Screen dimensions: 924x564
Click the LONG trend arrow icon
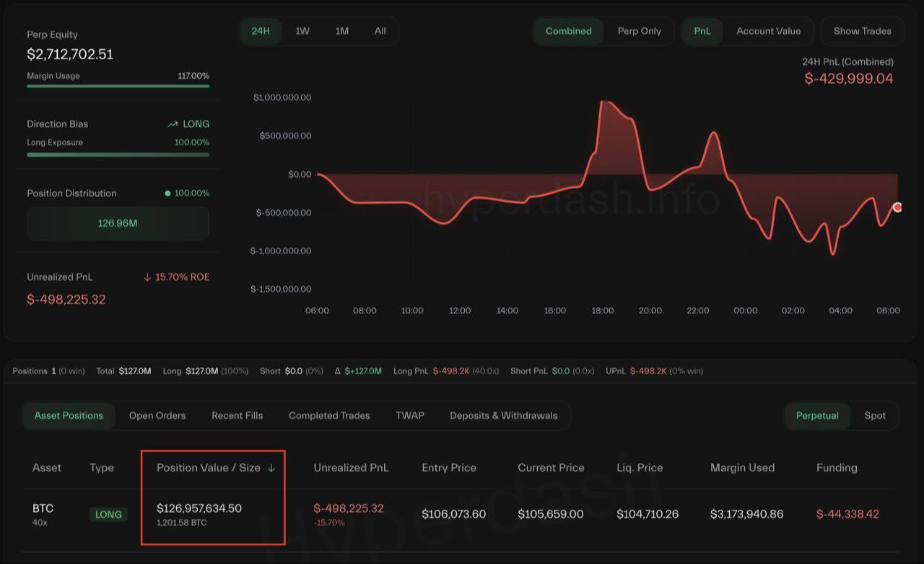[173, 124]
